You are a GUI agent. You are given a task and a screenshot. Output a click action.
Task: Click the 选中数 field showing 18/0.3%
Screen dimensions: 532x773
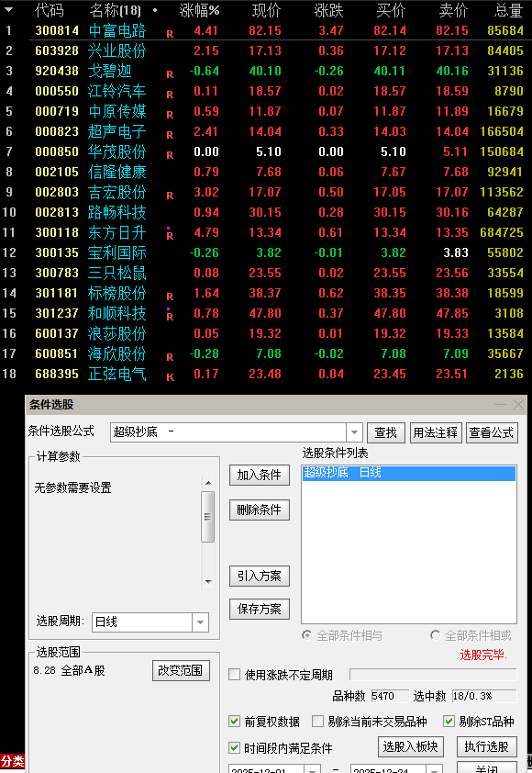[x=484, y=696]
